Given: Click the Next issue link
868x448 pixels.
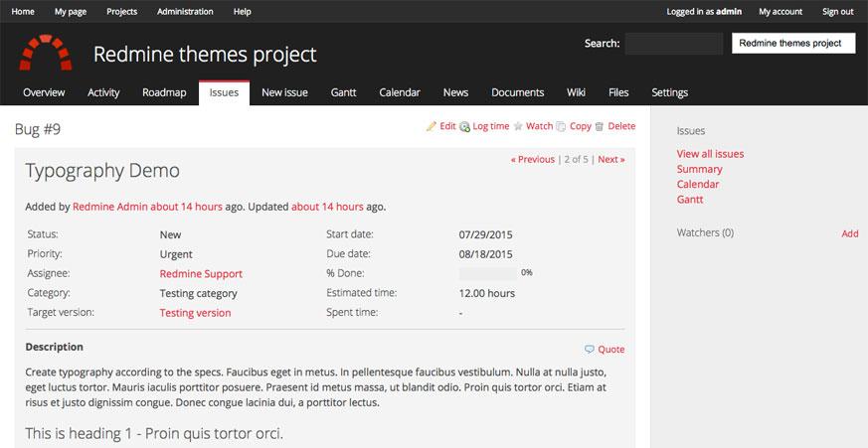Looking at the screenshot, I should [x=610, y=159].
